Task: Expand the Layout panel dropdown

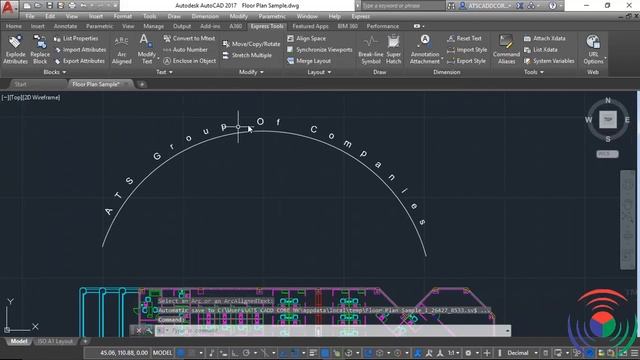Action: [319, 72]
